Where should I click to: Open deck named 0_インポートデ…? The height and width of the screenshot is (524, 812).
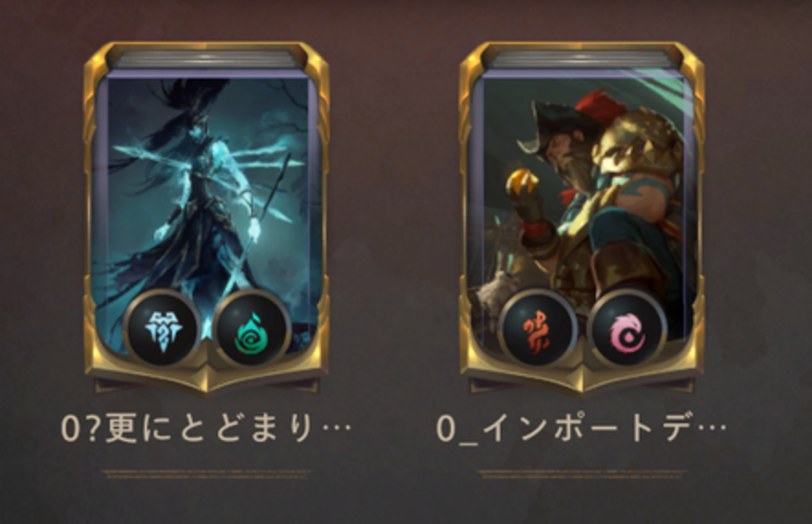pos(582,428)
